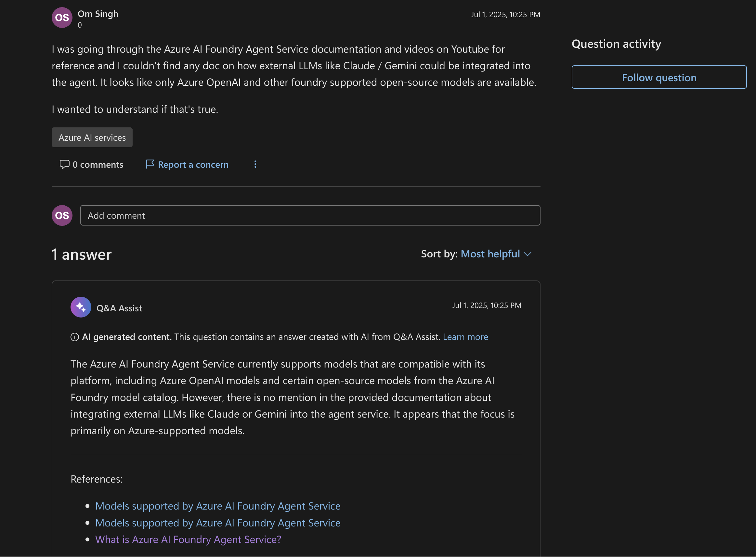Screen dimensions: 756x557
Task: Click the question timestamp Jul 1, 2025
Action: pos(505,15)
